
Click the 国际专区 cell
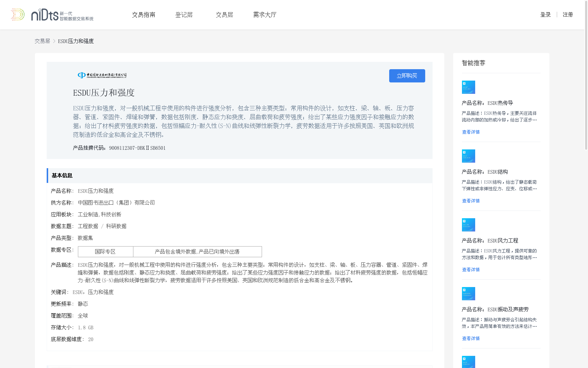click(x=105, y=252)
